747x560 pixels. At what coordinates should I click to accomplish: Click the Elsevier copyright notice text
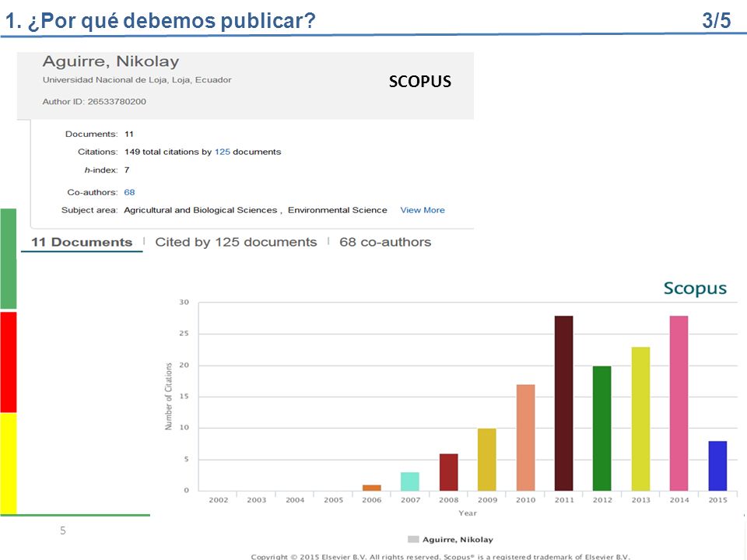pos(440,556)
